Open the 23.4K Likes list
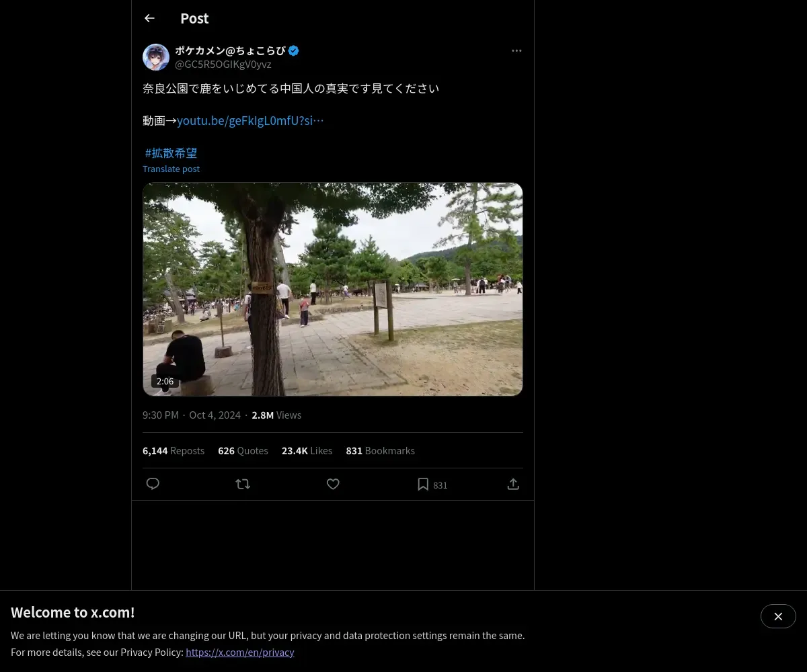Image resolution: width=807 pixels, height=672 pixels. (x=307, y=451)
